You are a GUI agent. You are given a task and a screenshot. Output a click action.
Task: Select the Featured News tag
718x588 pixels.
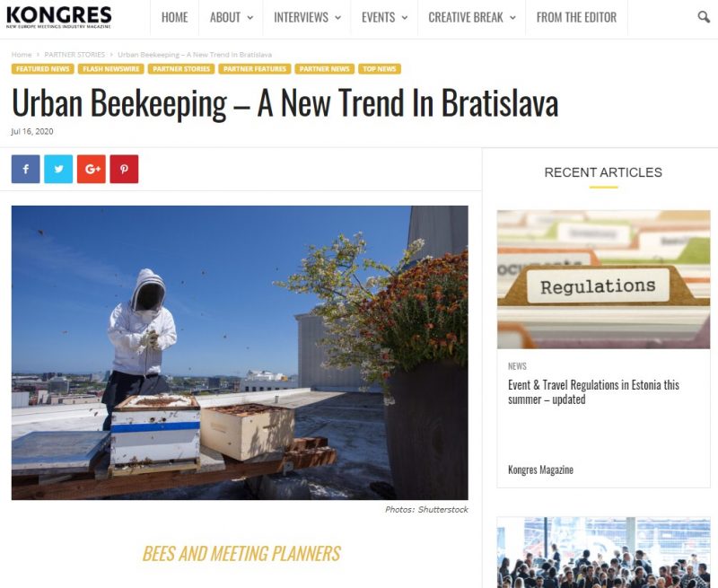[x=42, y=69]
